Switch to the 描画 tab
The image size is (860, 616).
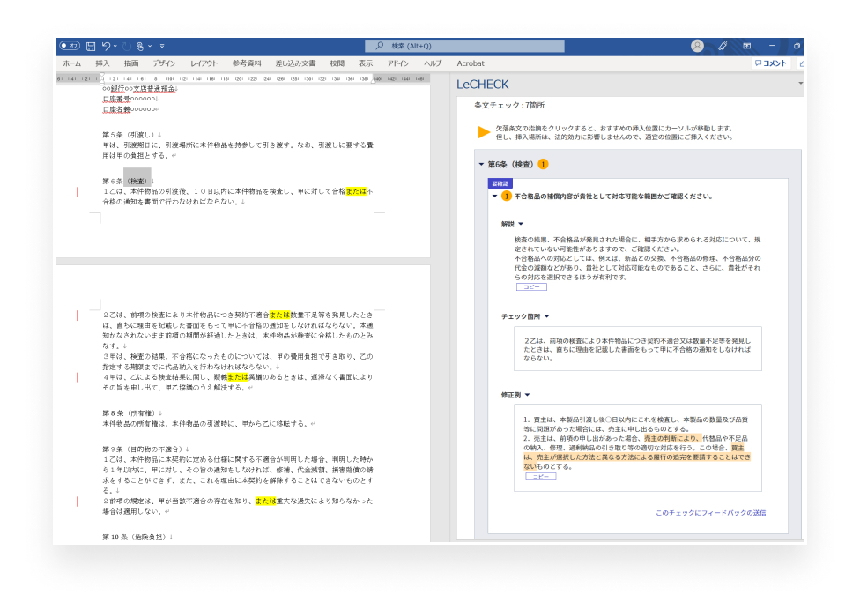(x=131, y=63)
